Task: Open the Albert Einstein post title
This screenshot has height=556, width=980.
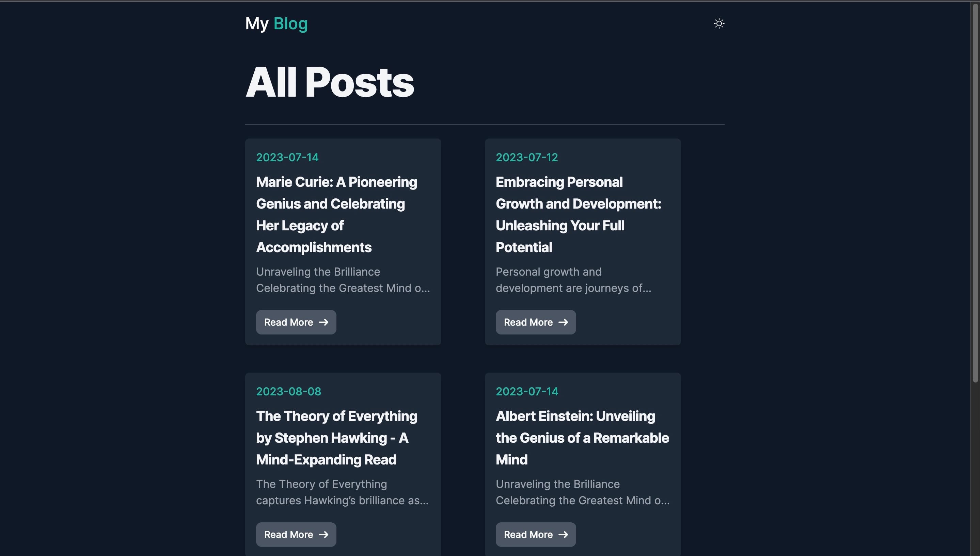Action: coord(582,438)
